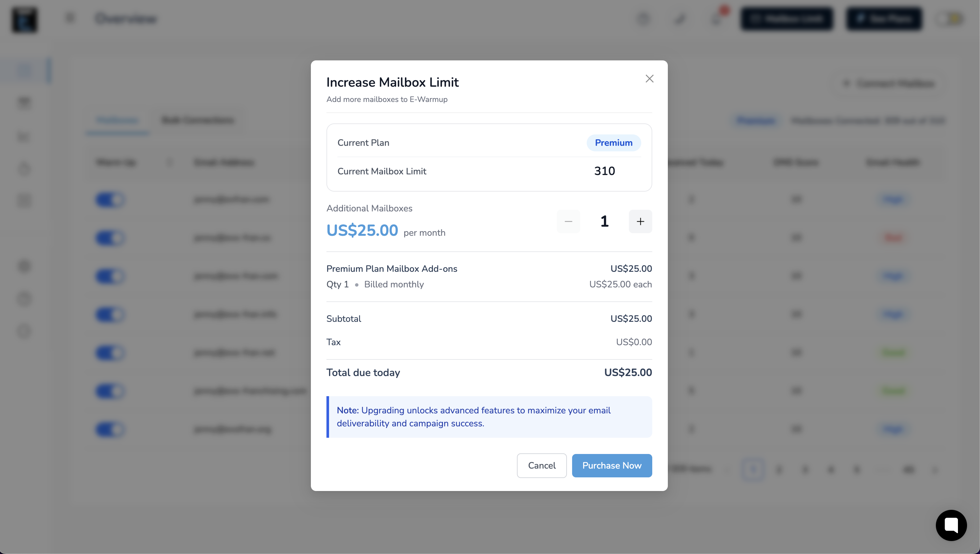Select the Mailboxes tab
980x554 pixels.
coord(117,120)
